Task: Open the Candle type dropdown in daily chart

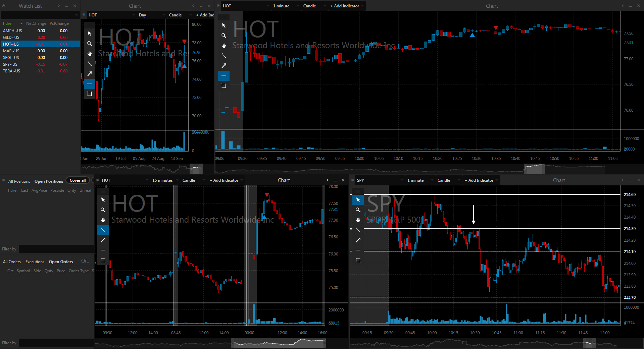Action: click(x=180, y=15)
